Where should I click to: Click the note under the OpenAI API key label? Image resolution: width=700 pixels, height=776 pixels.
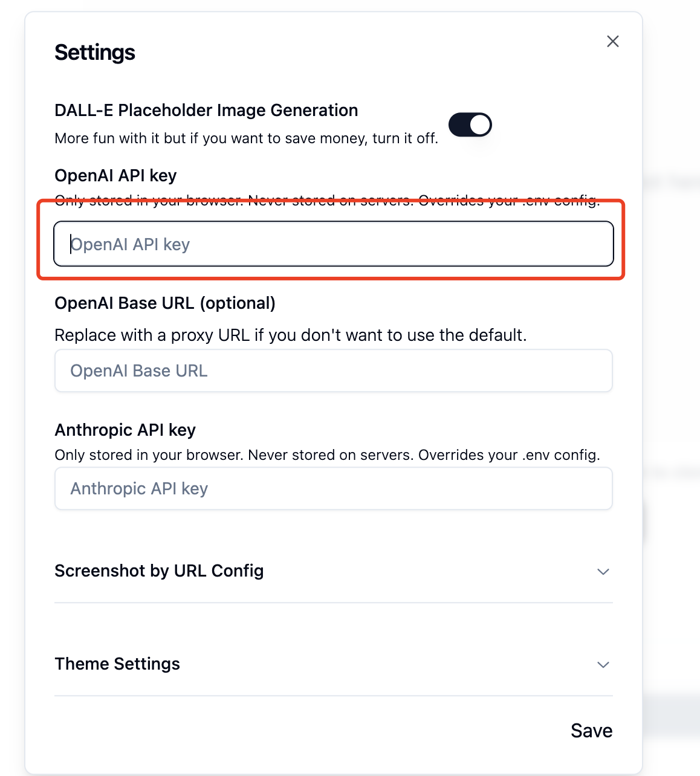tap(327, 200)
